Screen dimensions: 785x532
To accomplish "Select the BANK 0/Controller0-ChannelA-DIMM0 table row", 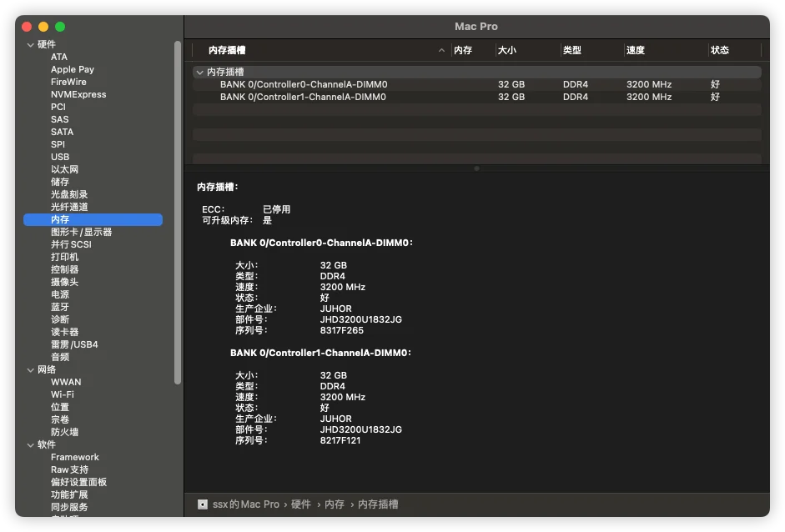I will tap(477, 84).
